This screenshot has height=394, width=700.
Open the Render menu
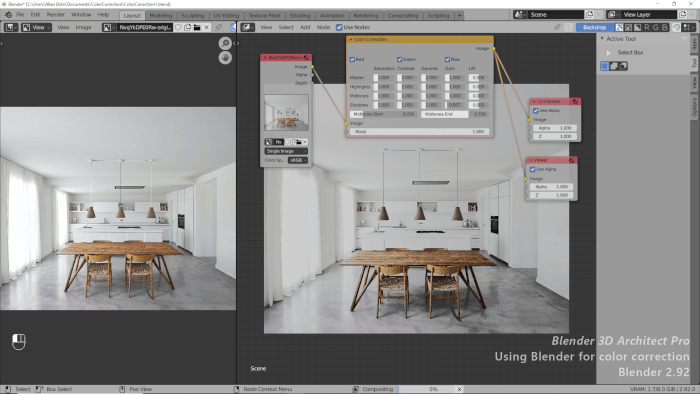point(56,15)
